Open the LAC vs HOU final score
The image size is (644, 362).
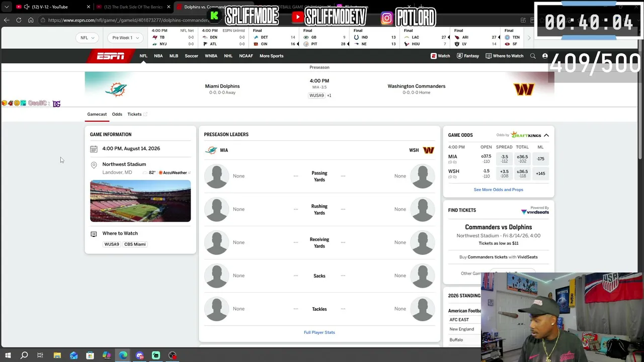point(424,38)
